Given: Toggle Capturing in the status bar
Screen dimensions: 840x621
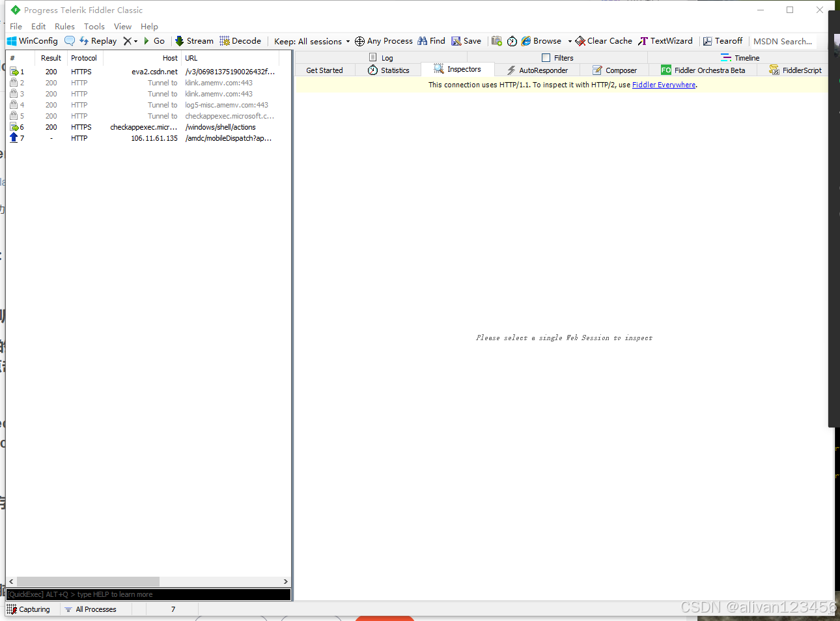Looking at the screenshot, I should [29, 609].
